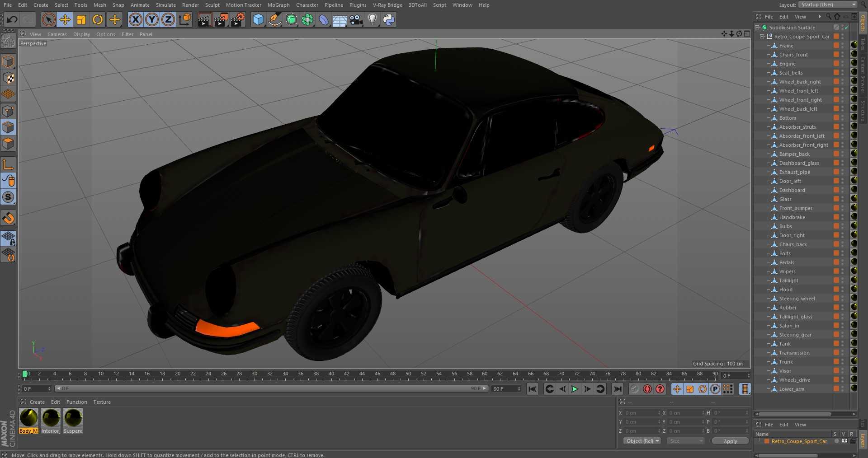Open the V-Ray Bridge menu
The width and height of the screenshot is (868, 458).
tap(387, 5)
